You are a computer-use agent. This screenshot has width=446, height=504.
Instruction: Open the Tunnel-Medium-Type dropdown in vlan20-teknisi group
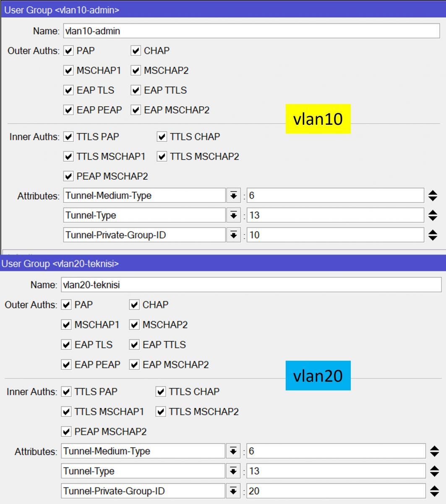click(x=233, y=451)
